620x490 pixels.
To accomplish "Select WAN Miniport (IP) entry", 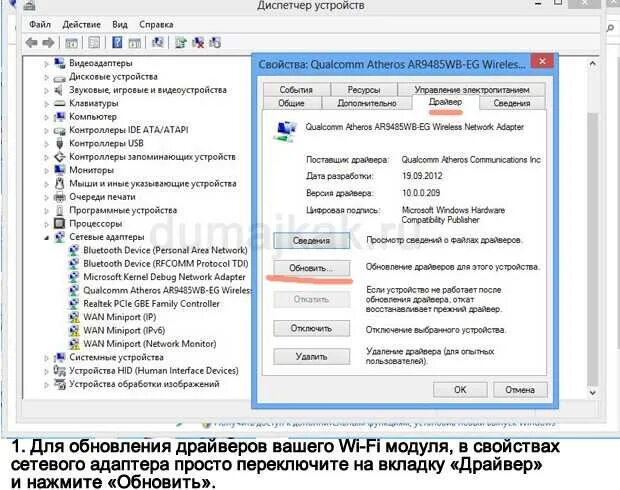I will [119, 317].
